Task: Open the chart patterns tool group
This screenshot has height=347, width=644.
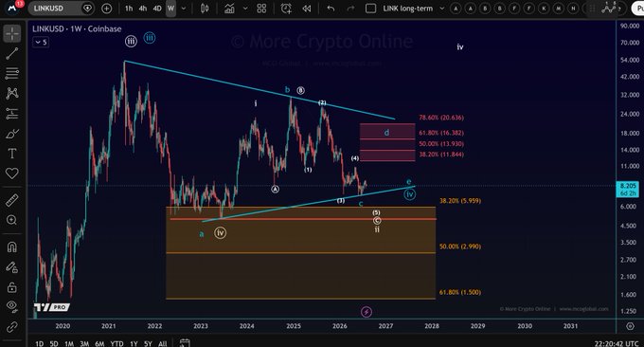Action: tap(12, 93)
